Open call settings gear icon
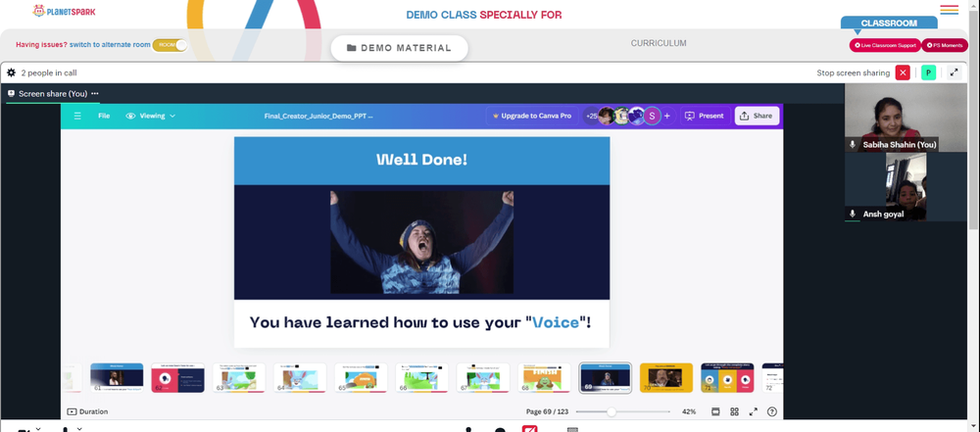This screenshot has width=980, height=432. click(x=11, y=72)
